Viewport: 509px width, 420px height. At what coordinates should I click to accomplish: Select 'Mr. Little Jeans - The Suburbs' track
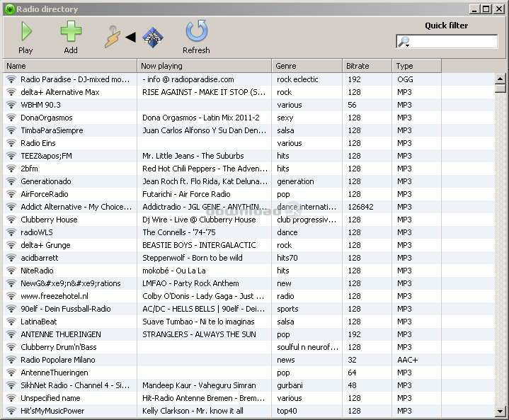[x=193, y=156]
